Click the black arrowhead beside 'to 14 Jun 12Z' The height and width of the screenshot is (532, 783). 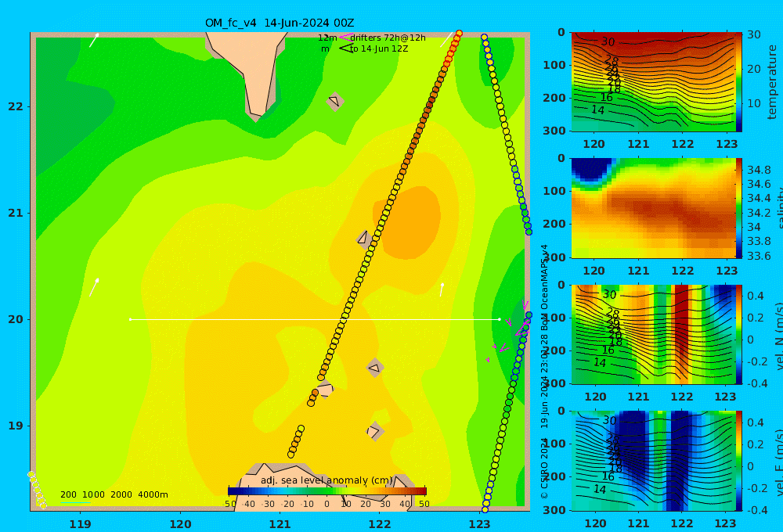(x=345, y=49)
